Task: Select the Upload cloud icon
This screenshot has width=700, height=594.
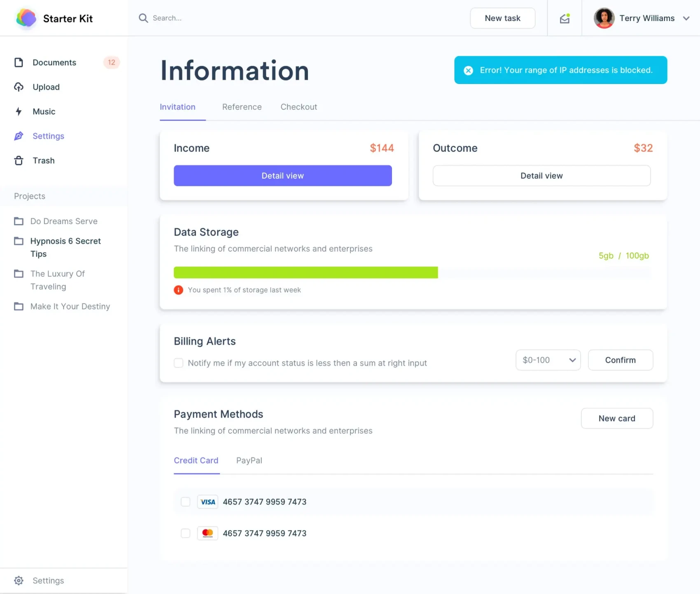Action: coord(19,87)
